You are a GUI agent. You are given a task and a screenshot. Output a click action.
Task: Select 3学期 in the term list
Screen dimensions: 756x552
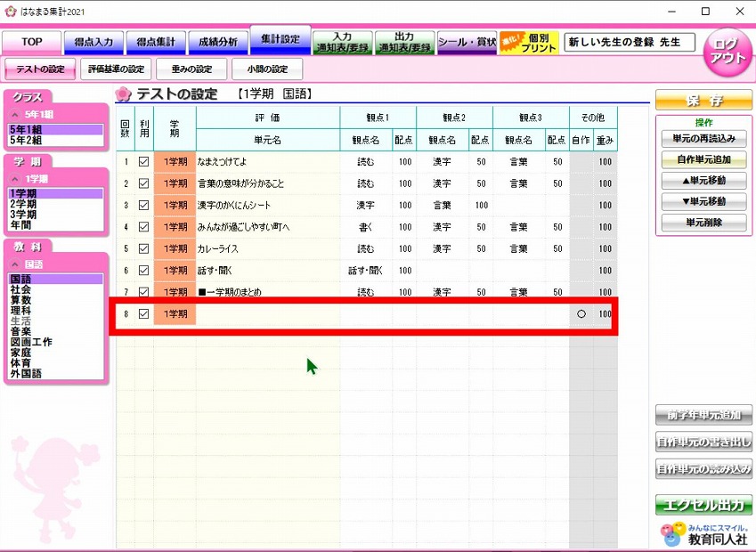click(56, 215)
